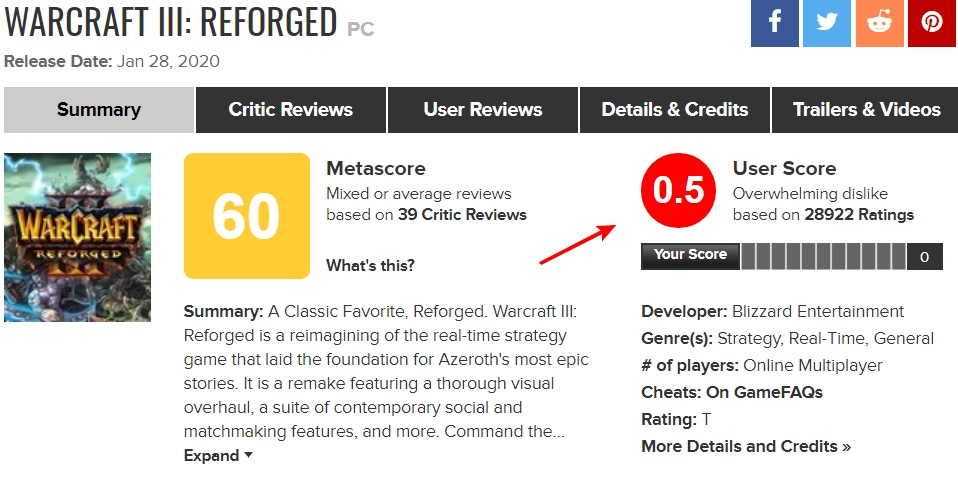Open the Critic Reviews tab
Image resolution: width=958 pixels, height=486 pixels.
(x=290, y=110)
